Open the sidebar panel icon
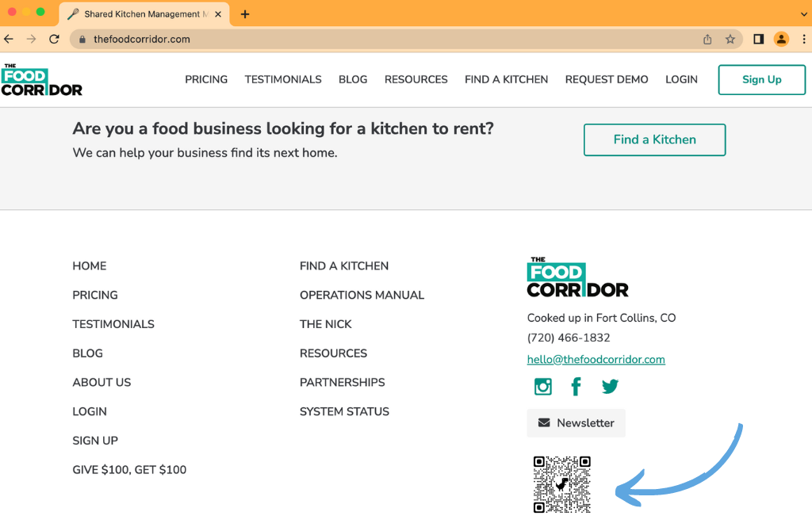 point(758,38)
